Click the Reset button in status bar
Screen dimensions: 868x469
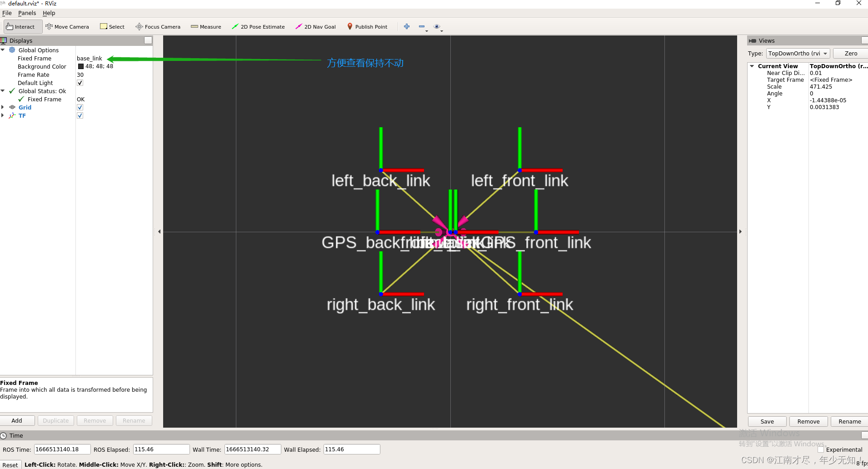10,464
